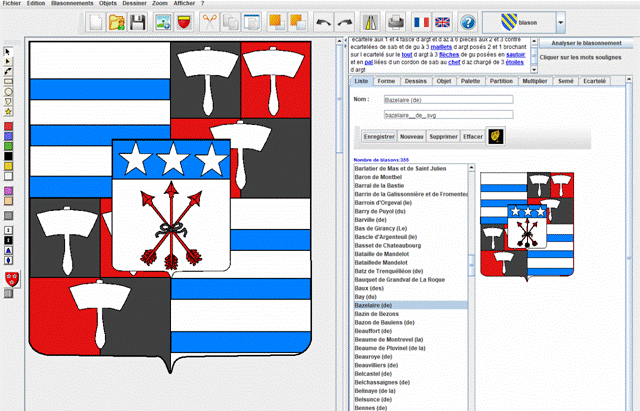Viewport: 640px width, 411px height.
Task: Click the floppy disk save icon
Action: pos(138,22)
